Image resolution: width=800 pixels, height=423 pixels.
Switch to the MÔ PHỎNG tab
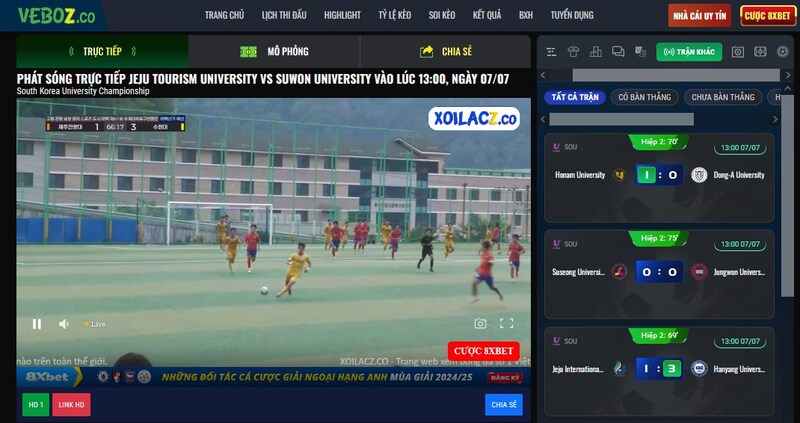[x=274, y=52]
